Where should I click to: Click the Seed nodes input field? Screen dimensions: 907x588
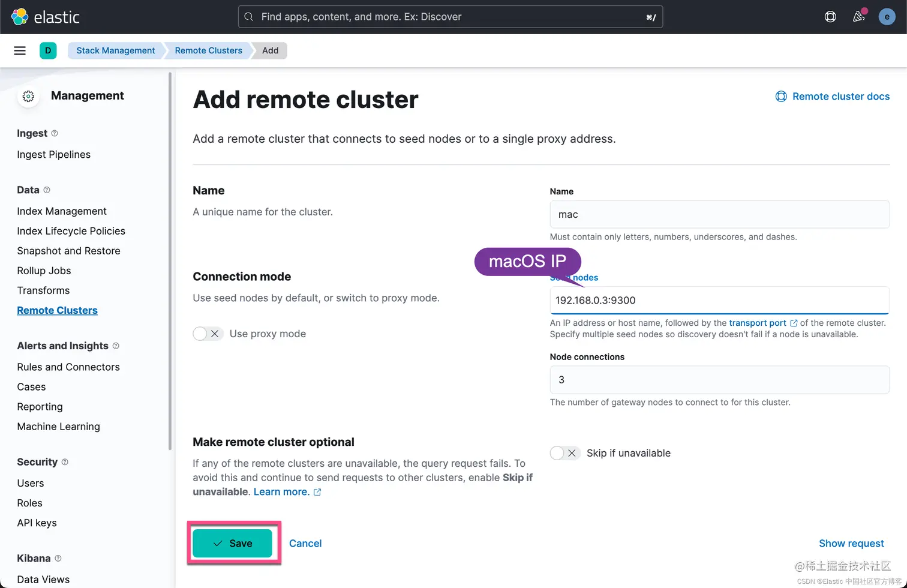pos(719,300)
